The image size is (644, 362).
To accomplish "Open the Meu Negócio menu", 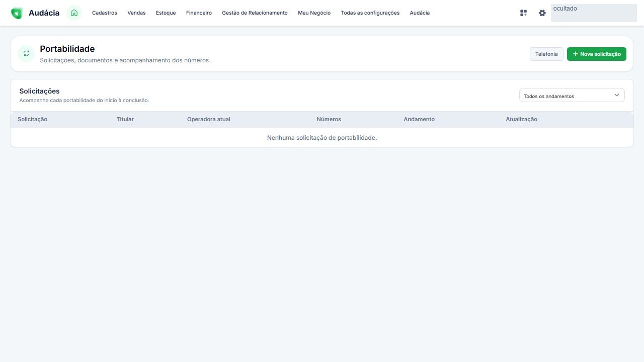I will point(314,13).
